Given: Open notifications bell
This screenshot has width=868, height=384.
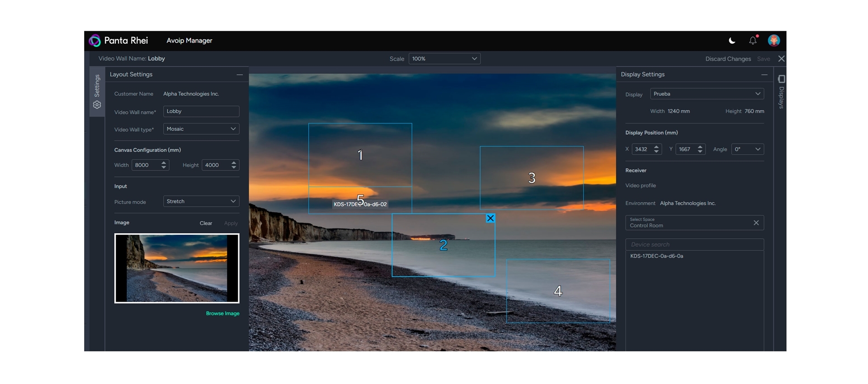Looking at the screenshot, I should pyautogui.click(x=753, y=41).
